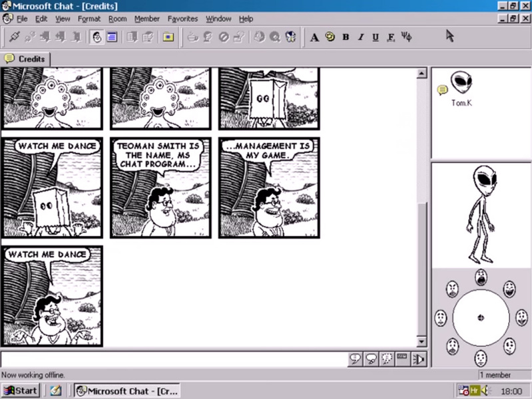
Task: Toggle Fixed-pitch font F button
Action: click(x=391, y=37)
